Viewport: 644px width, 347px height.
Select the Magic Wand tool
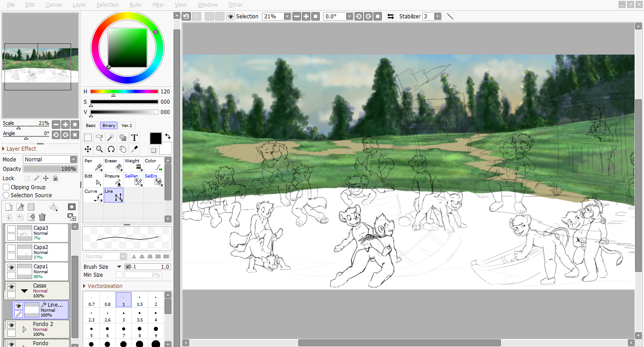[111, 138]
